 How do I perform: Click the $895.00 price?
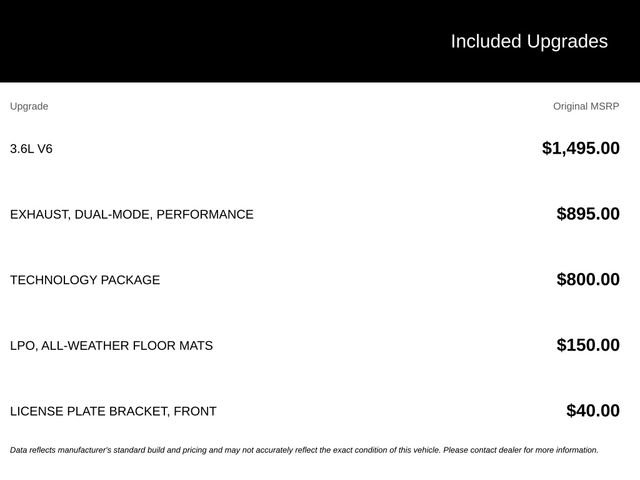pyautogui.click(x=588, y=214)
